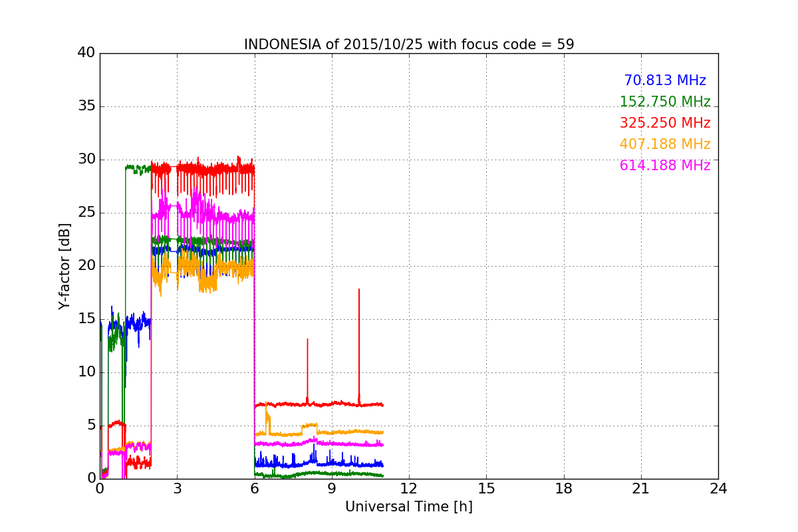The width and height of the screenshot is (798, 532).
Task: Select the 407.188 MHz legend entry
Action: [665, 144]
